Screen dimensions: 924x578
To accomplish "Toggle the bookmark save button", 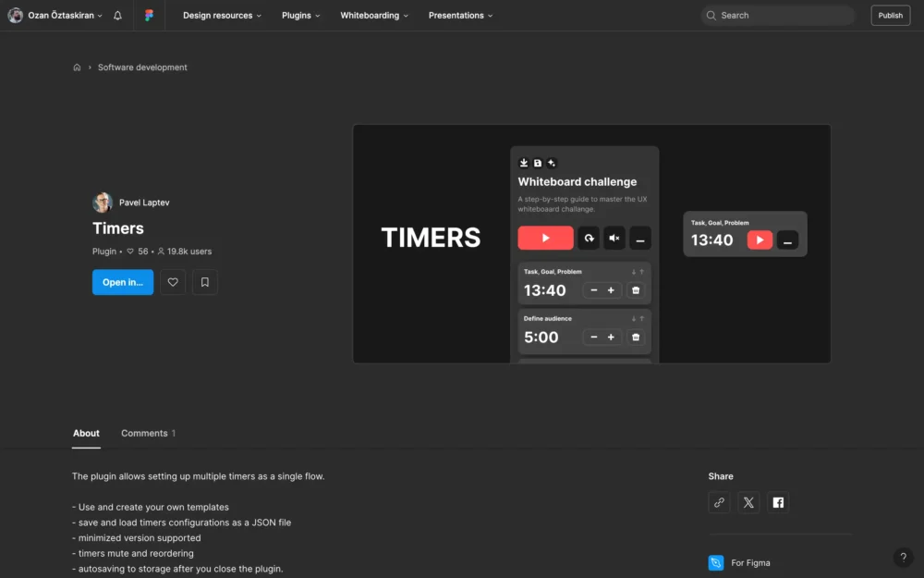I will pos(205,282).
